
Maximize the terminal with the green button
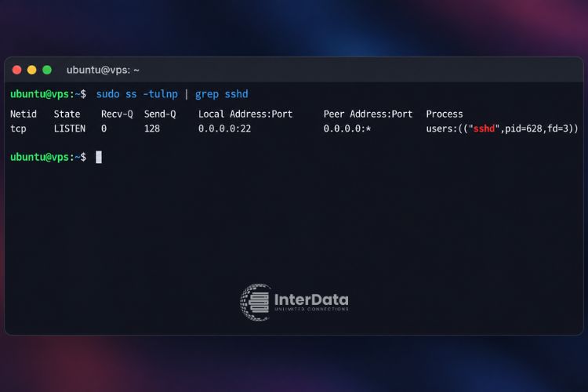tap(47, 70)
